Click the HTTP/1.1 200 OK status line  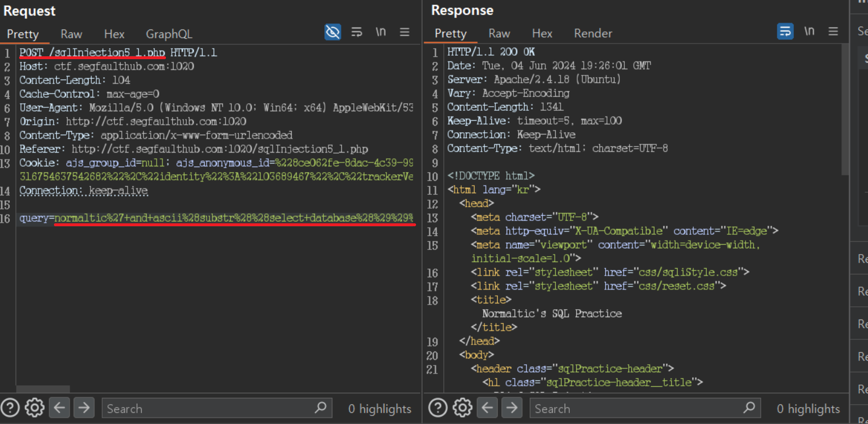tap(491, 52)
